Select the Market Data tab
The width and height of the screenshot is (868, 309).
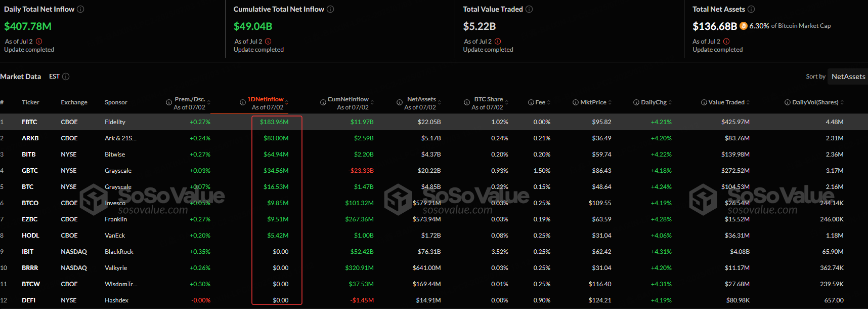[21, 76]
